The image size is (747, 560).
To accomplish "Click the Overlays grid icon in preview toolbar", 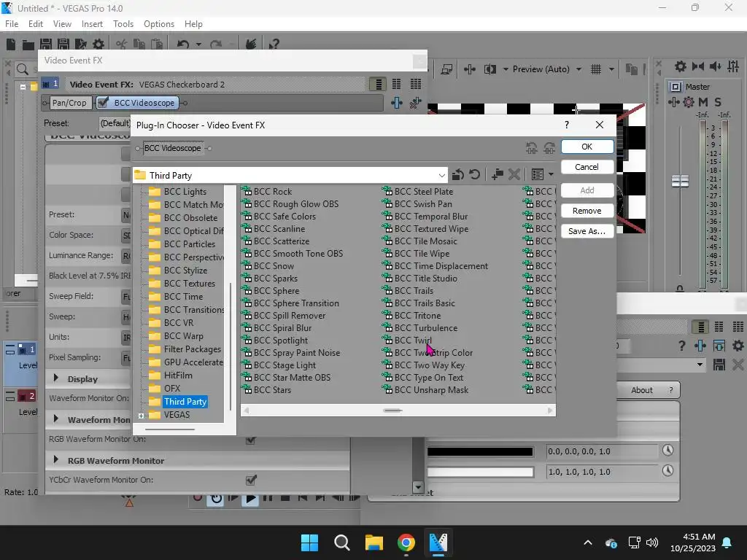I will click(x=596, y=69).
